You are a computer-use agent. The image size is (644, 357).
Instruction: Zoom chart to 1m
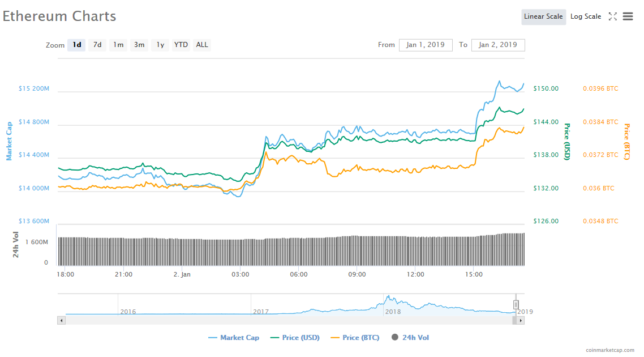pos(118,45)
